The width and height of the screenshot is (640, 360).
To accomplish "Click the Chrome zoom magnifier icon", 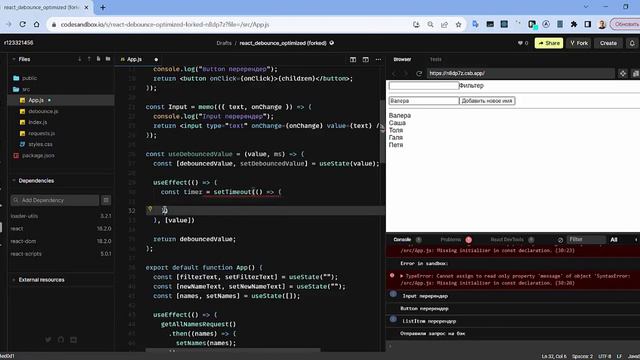I will click(x=430, y=24).
